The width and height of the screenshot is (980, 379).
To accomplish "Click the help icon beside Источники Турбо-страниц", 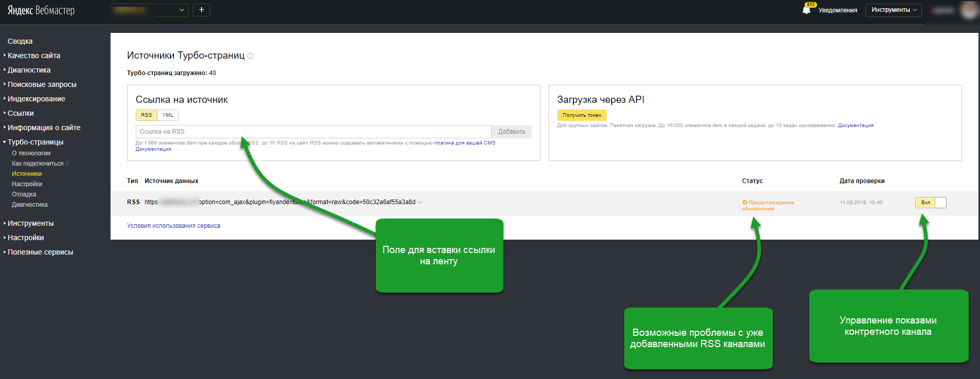I will (250, 56).
